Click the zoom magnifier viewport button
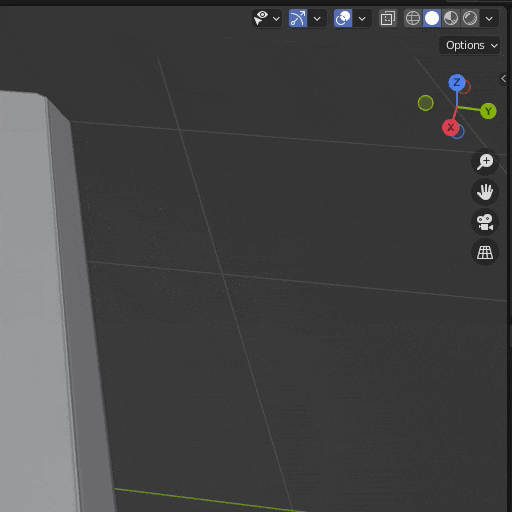This screenshot has height=512, width=512. tap(485, 162)
